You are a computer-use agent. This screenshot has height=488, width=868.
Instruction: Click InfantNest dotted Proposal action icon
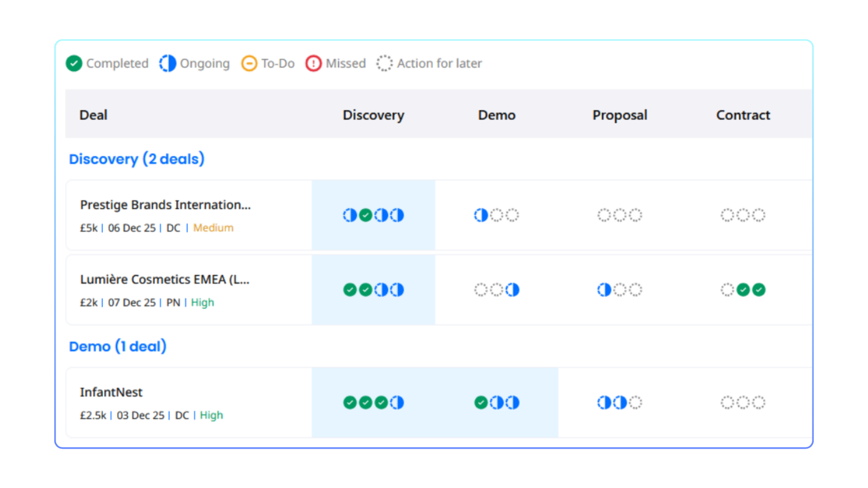tap(635, 402)
